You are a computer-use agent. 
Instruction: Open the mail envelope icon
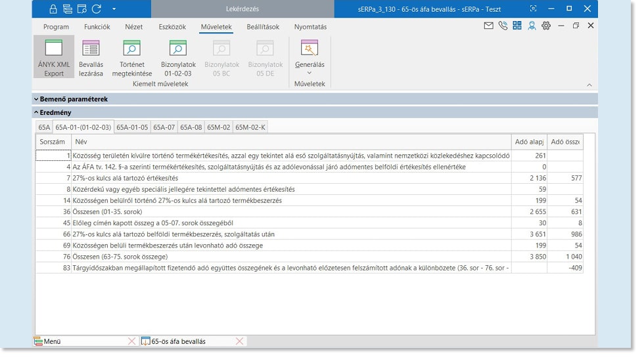pos(488,26)
